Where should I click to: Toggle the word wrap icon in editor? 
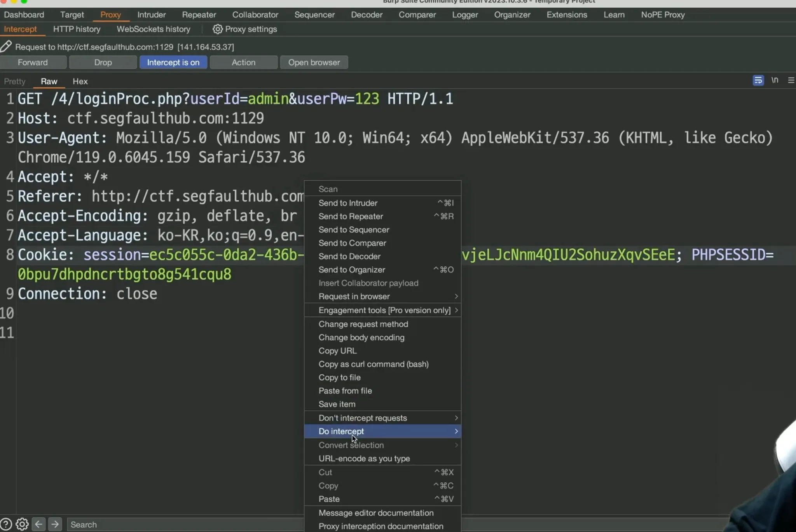coord(758,80)
